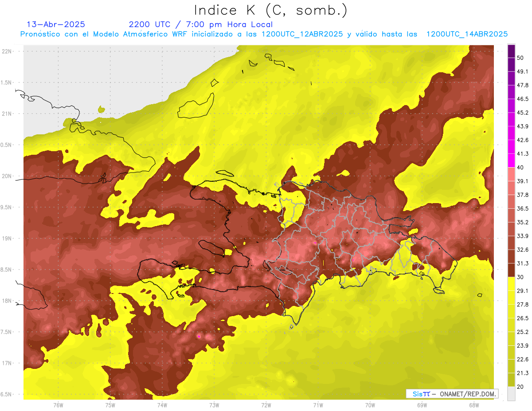Click the colorbar value '23.9'
The image size is (532, 411).
[523, 345]
